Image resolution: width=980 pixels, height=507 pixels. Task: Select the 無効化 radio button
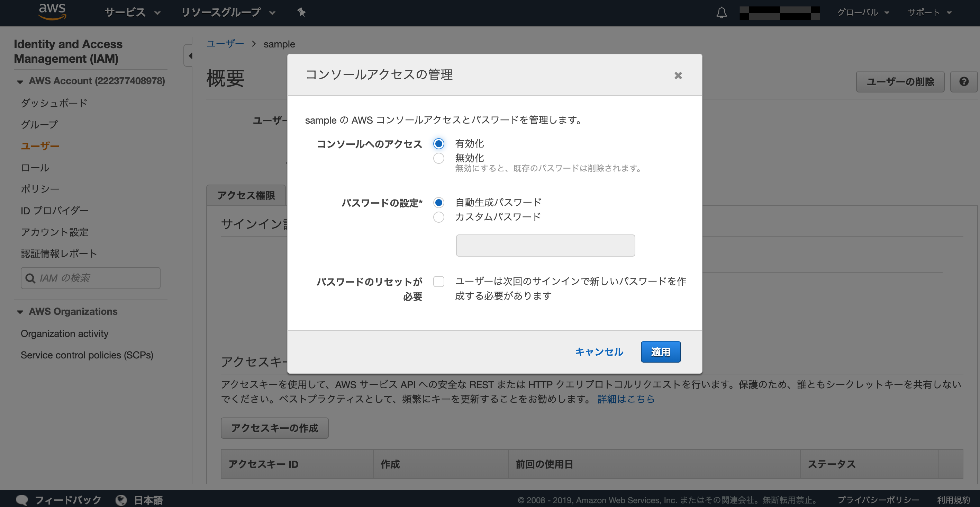pos(439,158)
